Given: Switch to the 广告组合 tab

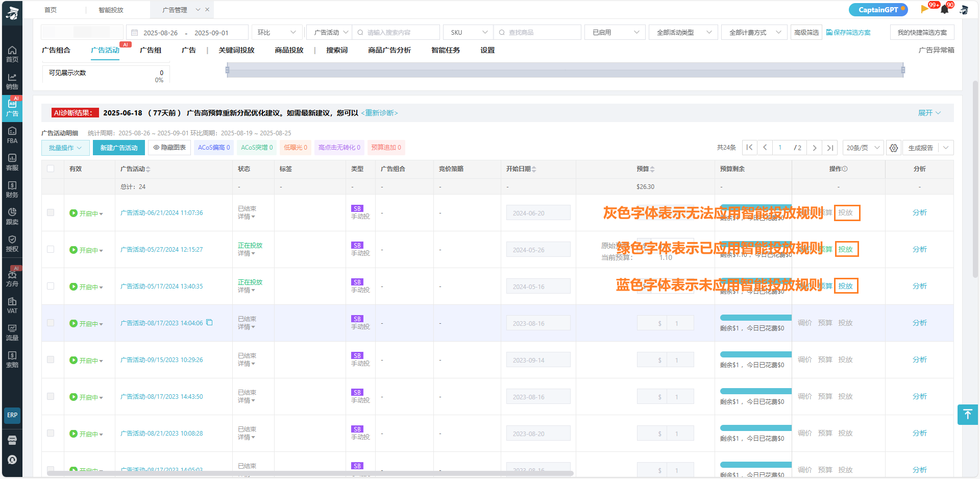Looking at the screenshot, I should click(x=56, y=50).
